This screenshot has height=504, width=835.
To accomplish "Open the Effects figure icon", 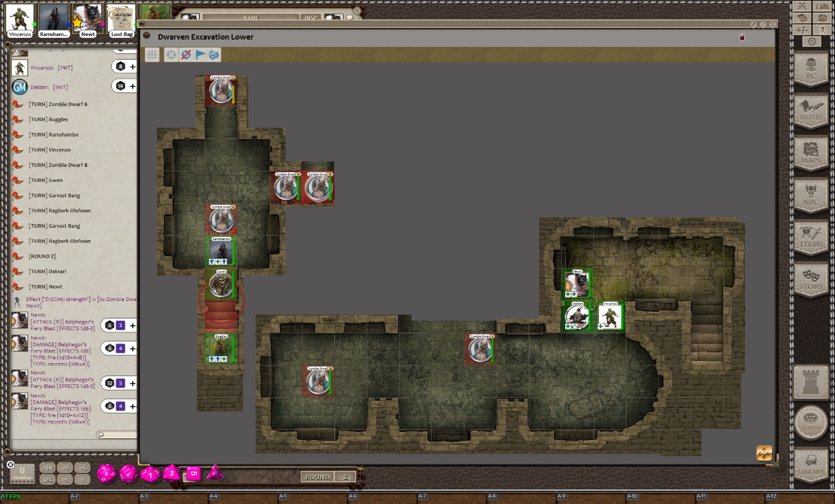I will tap(821, 30).
